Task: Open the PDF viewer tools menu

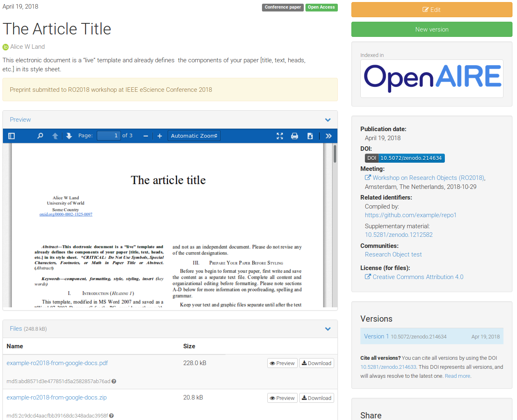Action: click(328, 136)
